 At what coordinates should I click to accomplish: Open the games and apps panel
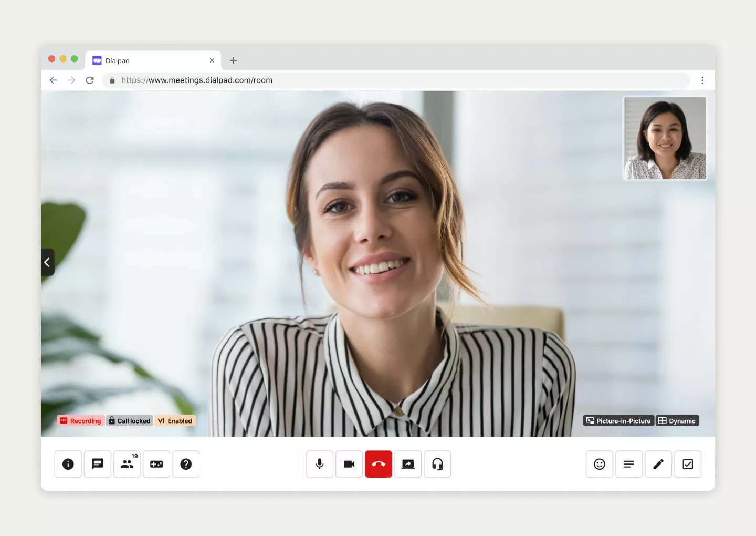[x=156, y=464]
